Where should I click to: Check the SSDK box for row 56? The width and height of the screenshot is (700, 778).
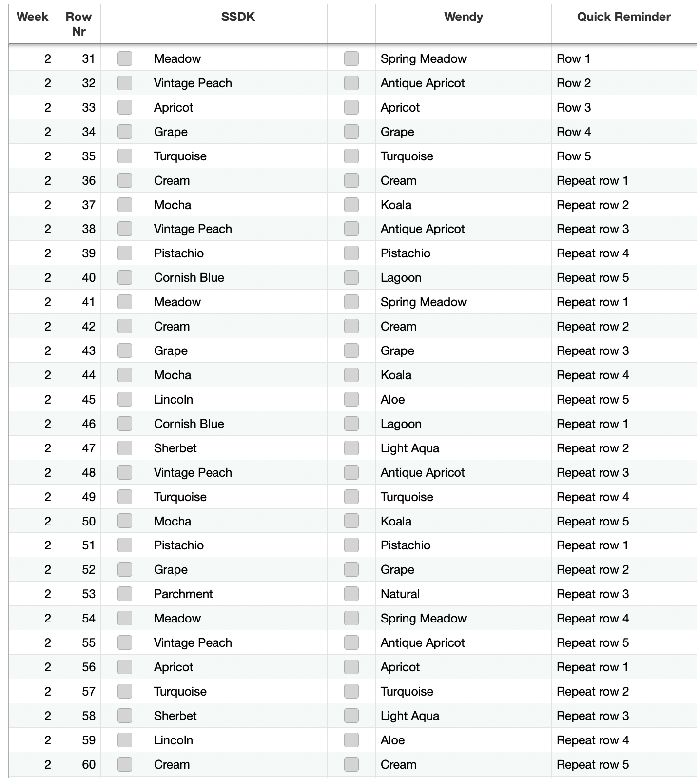click(x=125, y=667)
